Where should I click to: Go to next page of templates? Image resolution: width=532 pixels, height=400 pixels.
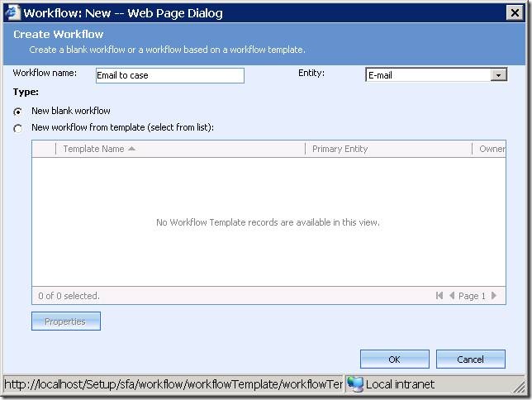tap(494, 296)
